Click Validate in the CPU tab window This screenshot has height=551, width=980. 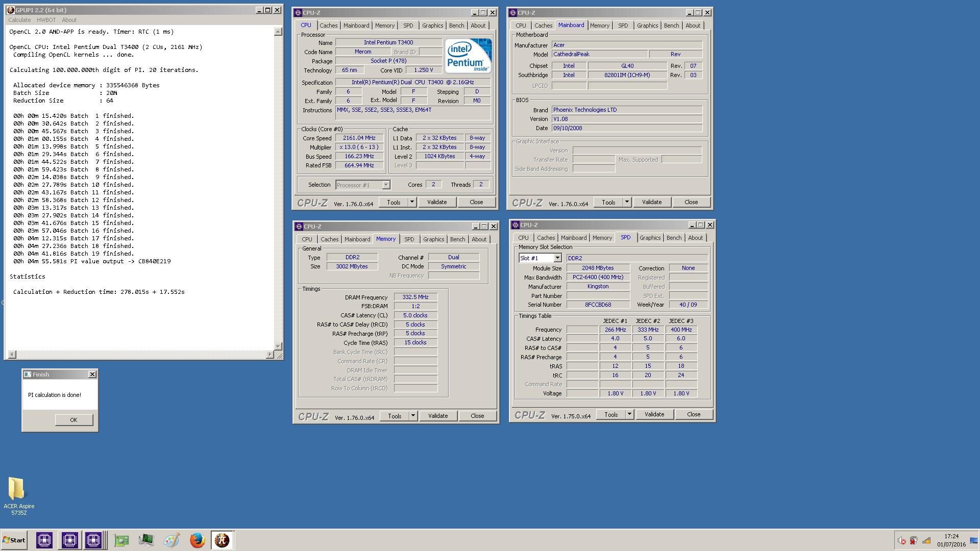[437, 202]
